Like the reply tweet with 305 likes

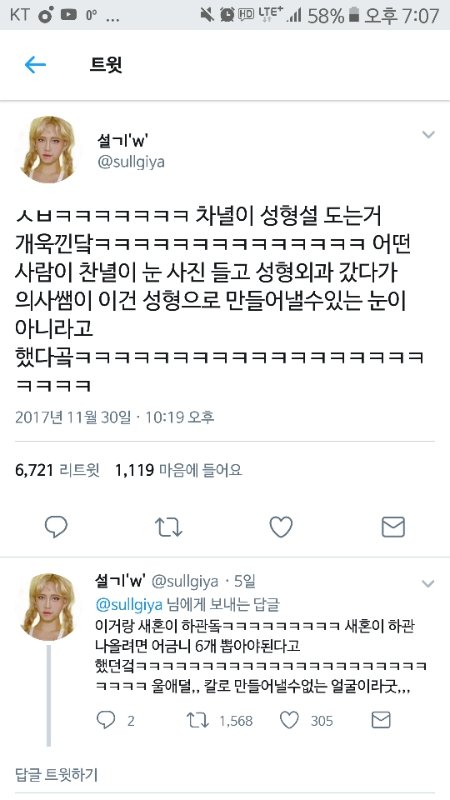pos(306,720)
